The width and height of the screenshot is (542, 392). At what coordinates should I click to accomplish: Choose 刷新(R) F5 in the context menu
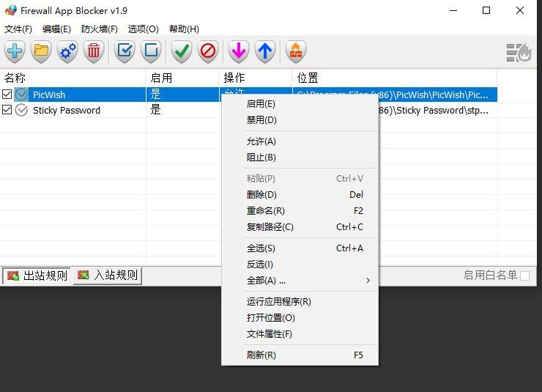point(300,355)
